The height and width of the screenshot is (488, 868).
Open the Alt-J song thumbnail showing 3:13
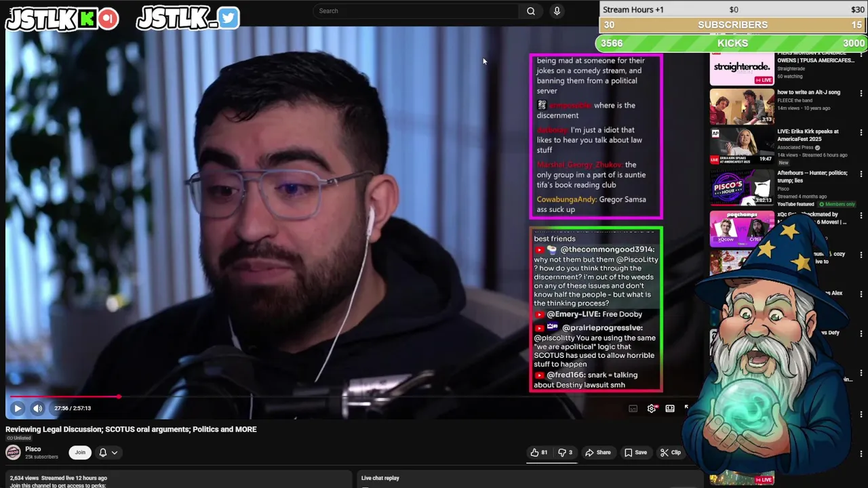point(742,106)
